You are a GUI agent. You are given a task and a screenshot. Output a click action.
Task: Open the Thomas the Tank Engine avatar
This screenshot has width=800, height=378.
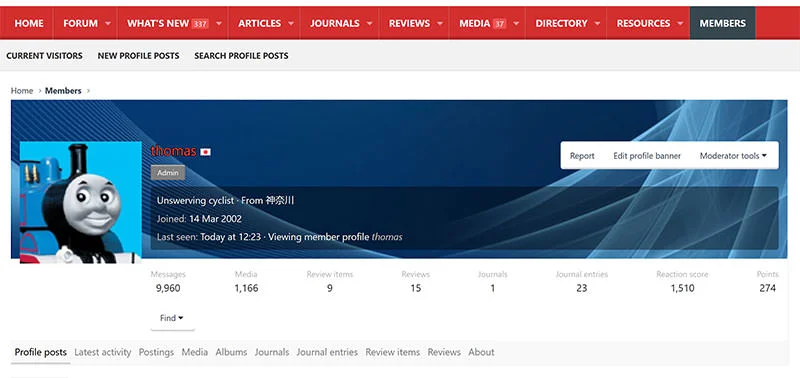tap(81, 203)
